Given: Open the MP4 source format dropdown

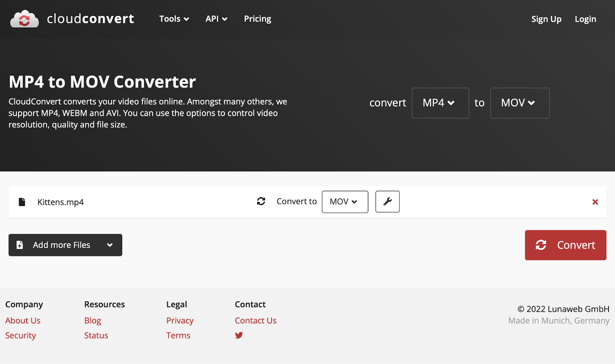Looking at the screenshot, I should coord(440,103).
